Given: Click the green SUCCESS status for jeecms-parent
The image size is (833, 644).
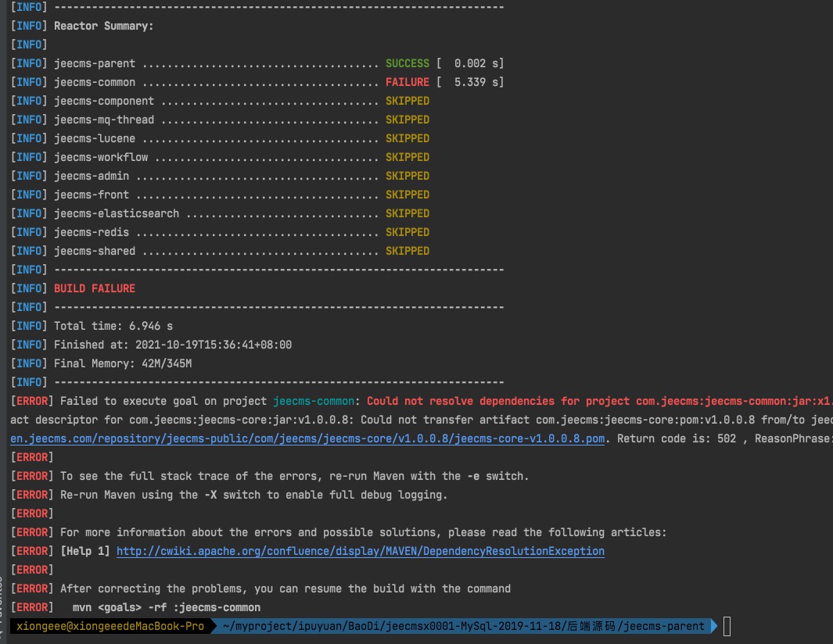Looking at the screenshot, I should tap(407, 63).
